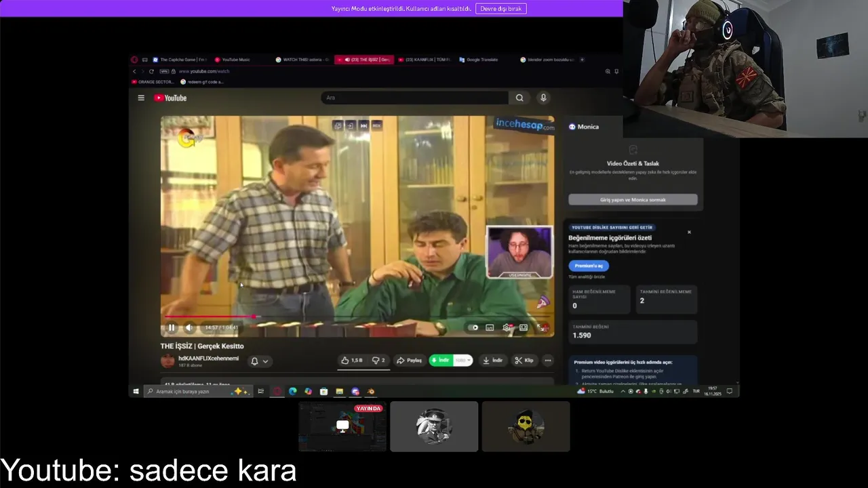Enter fullscreen on the video player

click(542, 327)
